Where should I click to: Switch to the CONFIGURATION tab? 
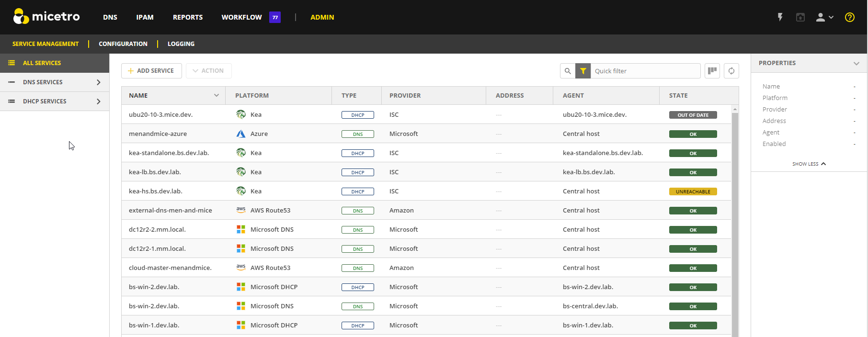click(123, 44)
